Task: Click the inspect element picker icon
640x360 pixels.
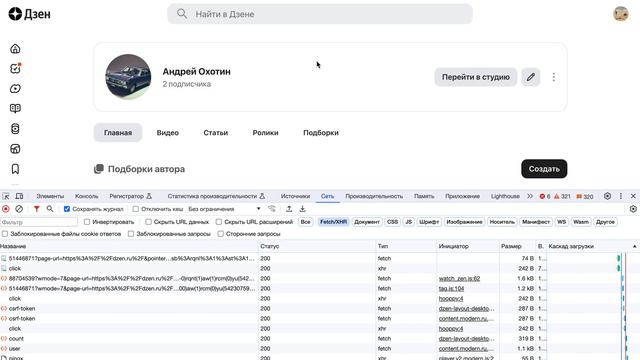Action: click(x=6, y=196)
